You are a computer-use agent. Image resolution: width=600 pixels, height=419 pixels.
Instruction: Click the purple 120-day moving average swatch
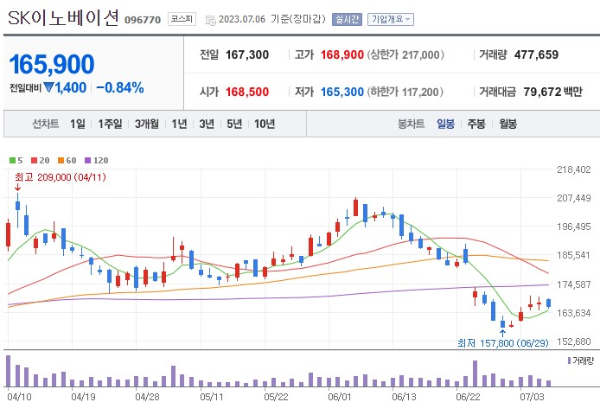88,160
